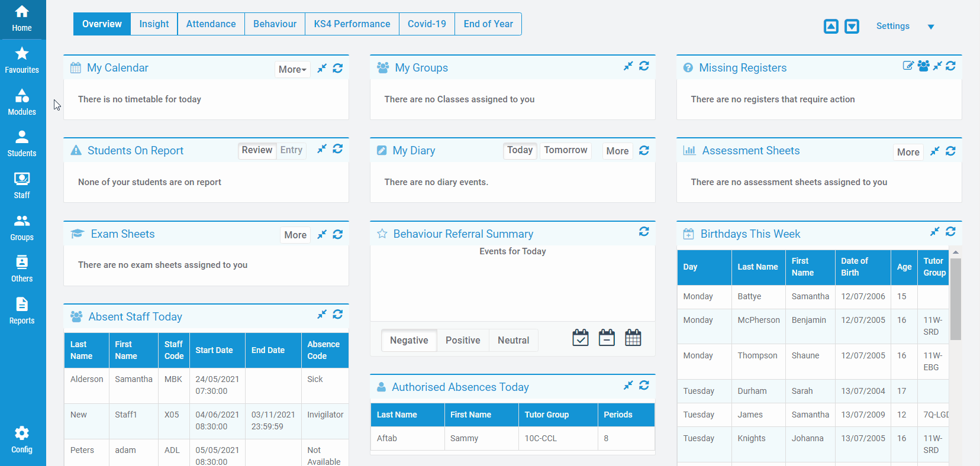Refresh the My Calendar widget

[338, 69]
